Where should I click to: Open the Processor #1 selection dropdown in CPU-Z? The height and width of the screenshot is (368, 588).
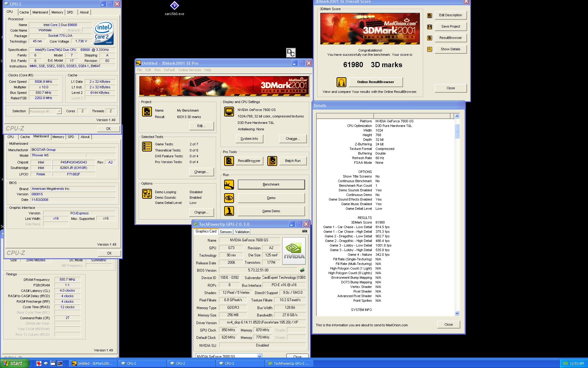[59, 111]
